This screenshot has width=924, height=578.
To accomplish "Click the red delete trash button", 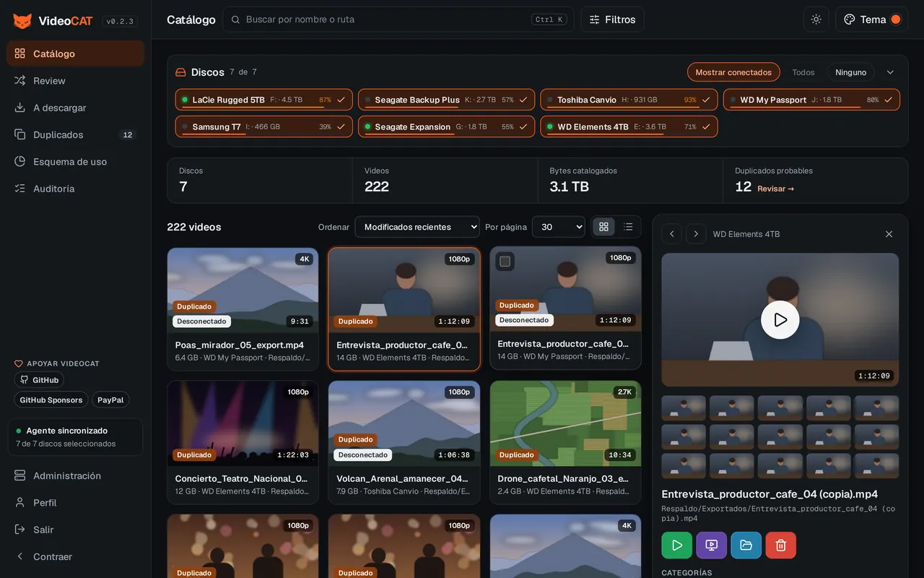I will 781,545.
